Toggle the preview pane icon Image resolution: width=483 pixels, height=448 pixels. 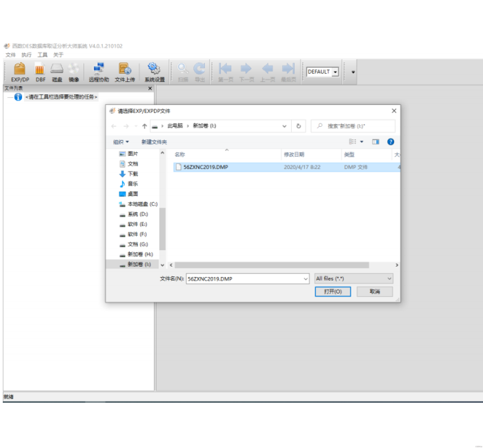(x=375, y=141)
